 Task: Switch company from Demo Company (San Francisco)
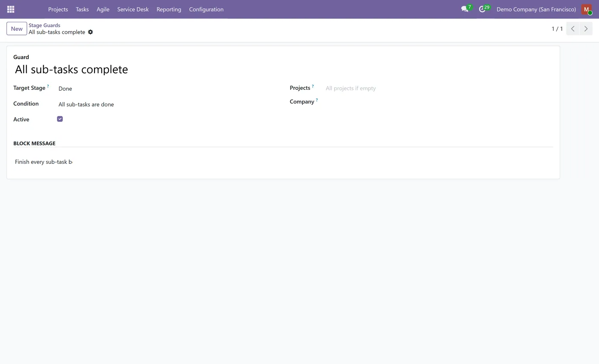click(536, 9)
